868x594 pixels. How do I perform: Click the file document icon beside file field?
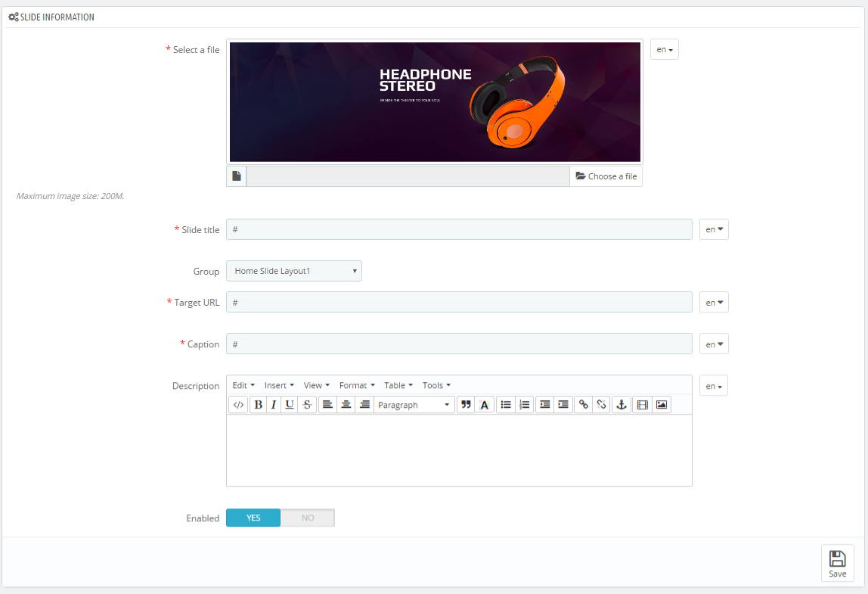(237, 176)
